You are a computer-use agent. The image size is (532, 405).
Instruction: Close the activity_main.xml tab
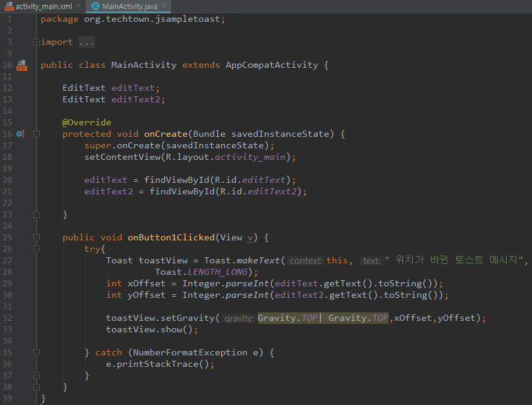(x=79, y=6)
